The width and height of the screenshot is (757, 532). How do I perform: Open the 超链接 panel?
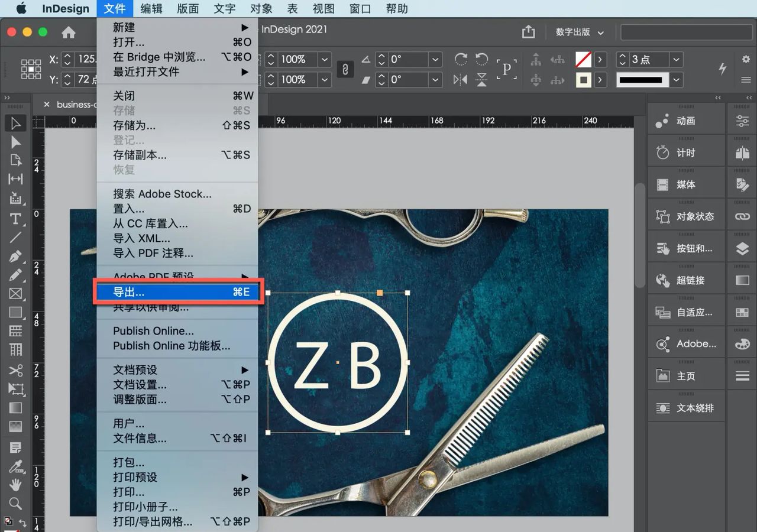pyautogui.click(x=686, y=280)
